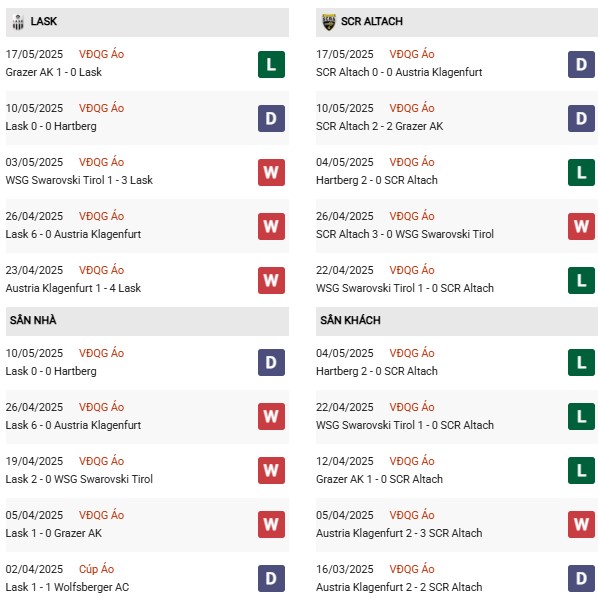
Task: Open the VĐQG Áo link dated 17/05/2025 under LASK
Action: pyautogui.click(x=101, y=54)
